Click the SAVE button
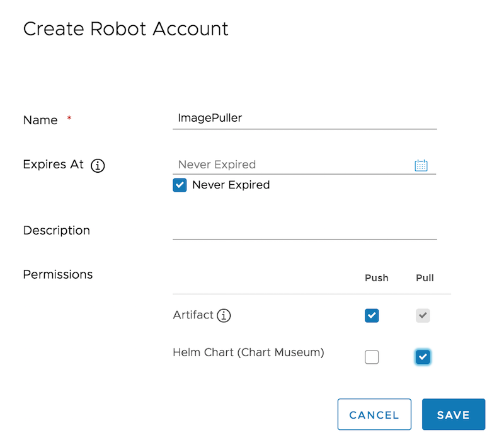The height and width of the screenshot is (447, 504). coord(454,415)
